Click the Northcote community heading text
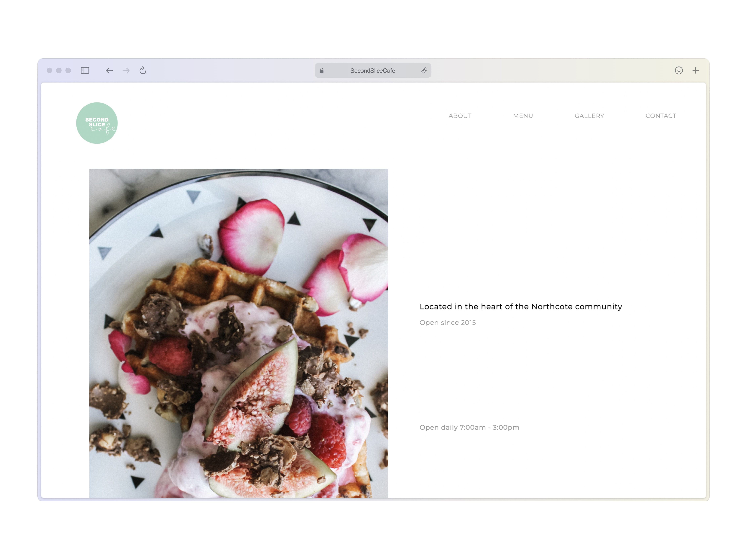This screenshot has height=560, width=747. (x=521, y=306)
